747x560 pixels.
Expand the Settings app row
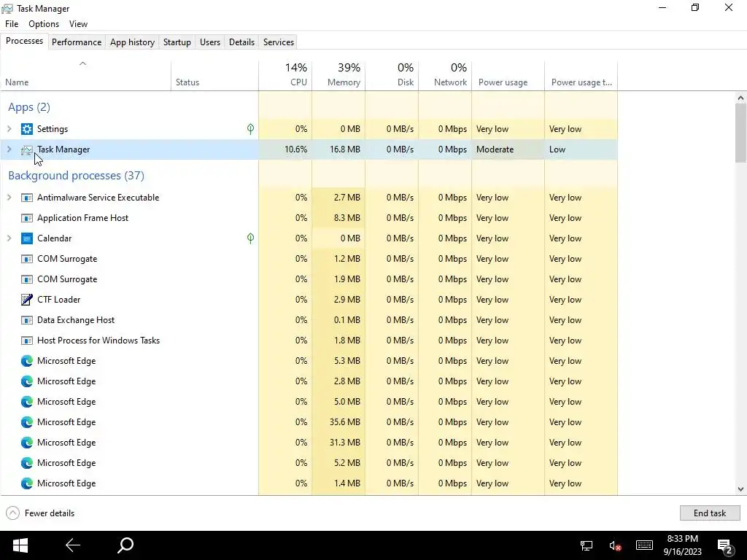pyautogui.click(x=9, y=128)
